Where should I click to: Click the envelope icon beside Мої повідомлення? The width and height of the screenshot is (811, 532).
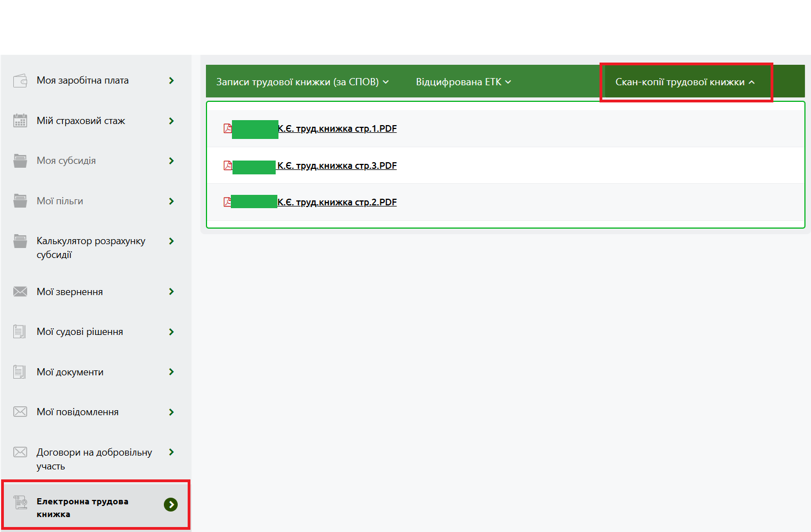[20, 412]
